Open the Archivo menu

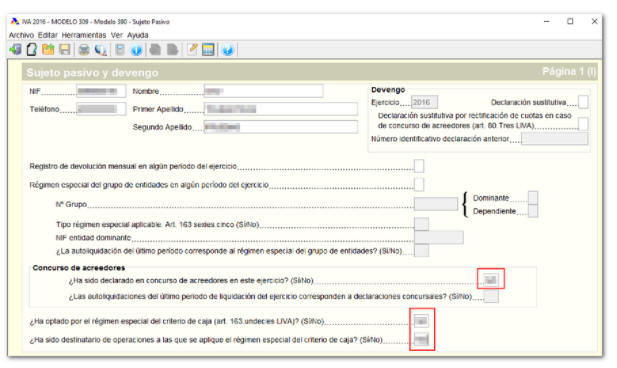[21, 35]
